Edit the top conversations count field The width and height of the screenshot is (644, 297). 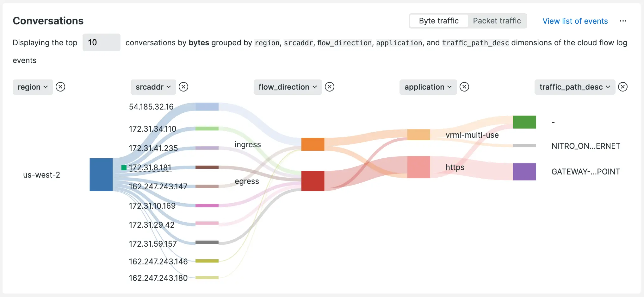101,42
